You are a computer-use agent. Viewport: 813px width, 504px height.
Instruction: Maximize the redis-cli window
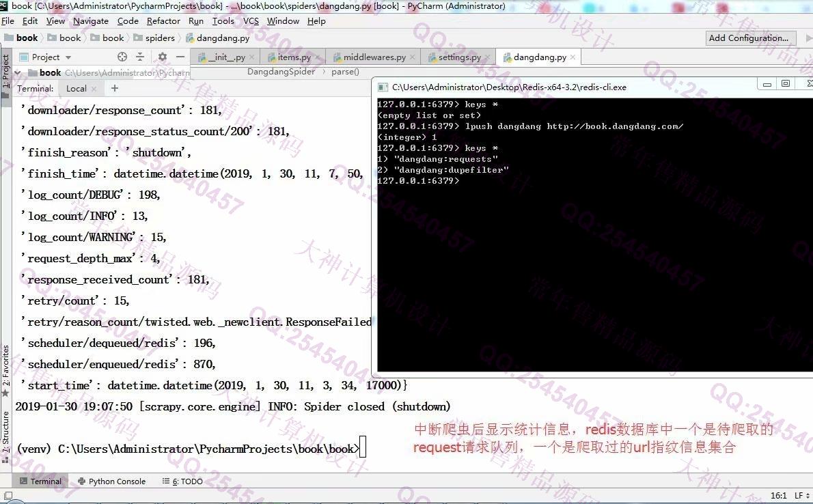(786, 83)
